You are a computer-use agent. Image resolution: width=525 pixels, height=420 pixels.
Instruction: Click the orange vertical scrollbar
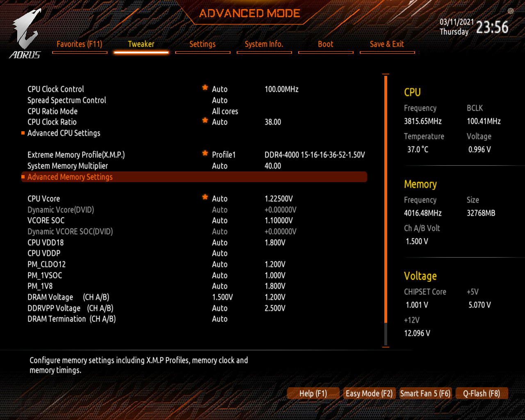tap(386, 200)
